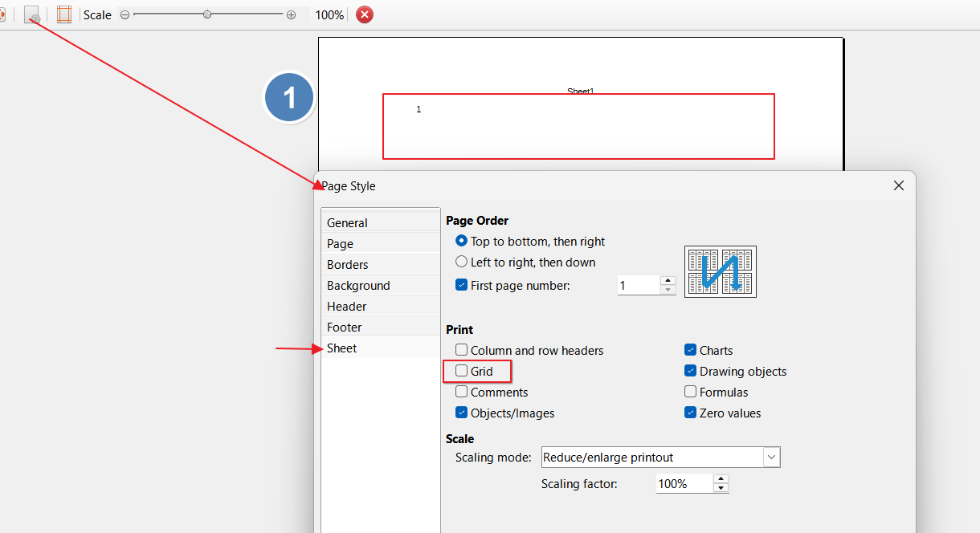The image size is (980, 533).
Task: Click the page order preview diagram
Action: coord(720,271)
